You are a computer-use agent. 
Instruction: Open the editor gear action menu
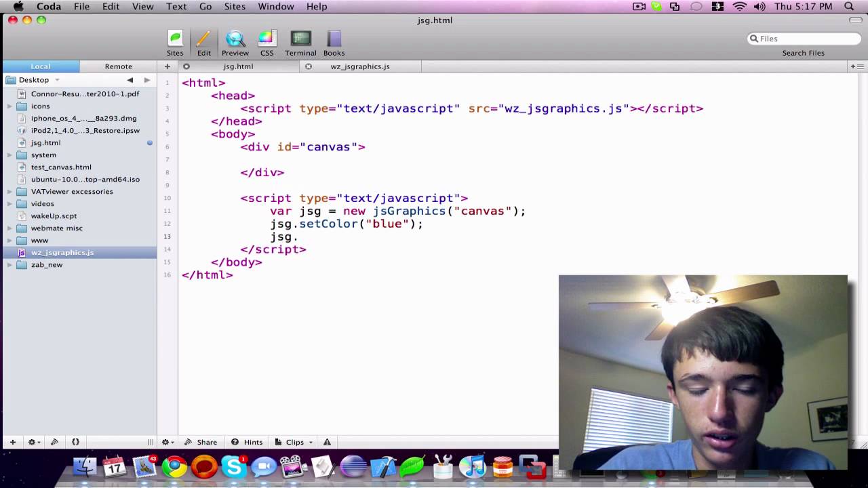pos(167,442)
